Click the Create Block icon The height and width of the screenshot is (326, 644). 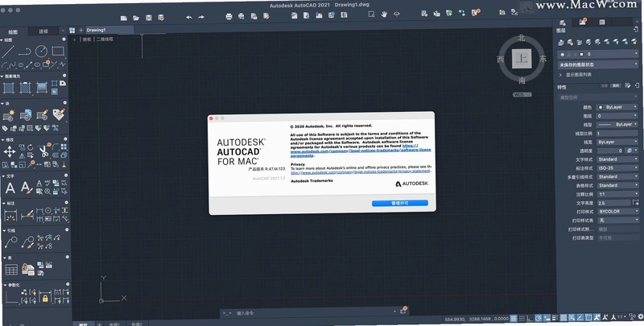click(9, 114)
